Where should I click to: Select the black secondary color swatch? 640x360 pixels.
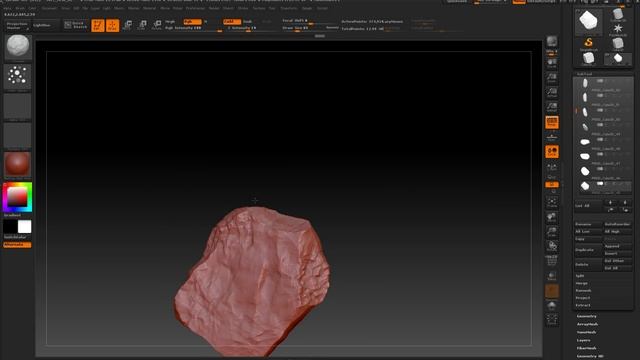tap(11, 227)
